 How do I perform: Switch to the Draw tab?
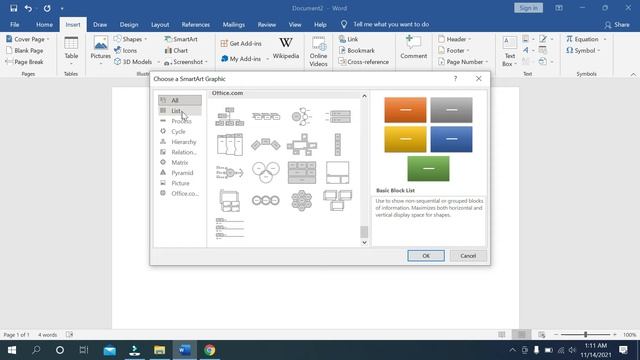click(100, 24)
